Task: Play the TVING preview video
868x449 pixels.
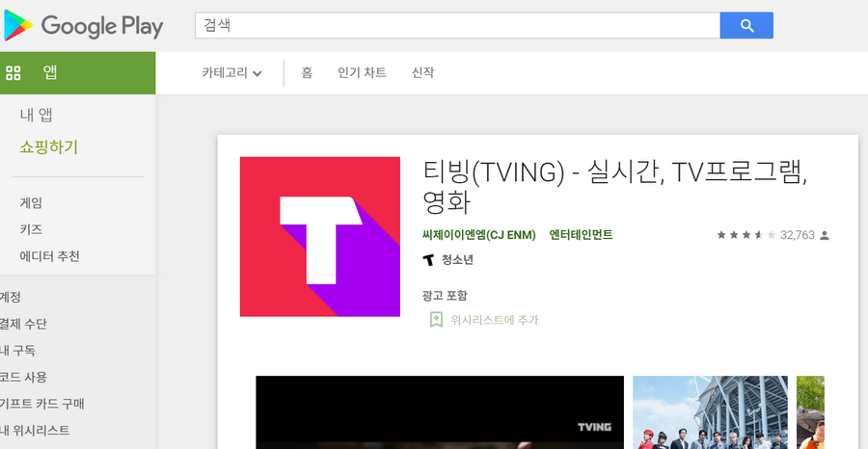Action: (x=440, y=412)
